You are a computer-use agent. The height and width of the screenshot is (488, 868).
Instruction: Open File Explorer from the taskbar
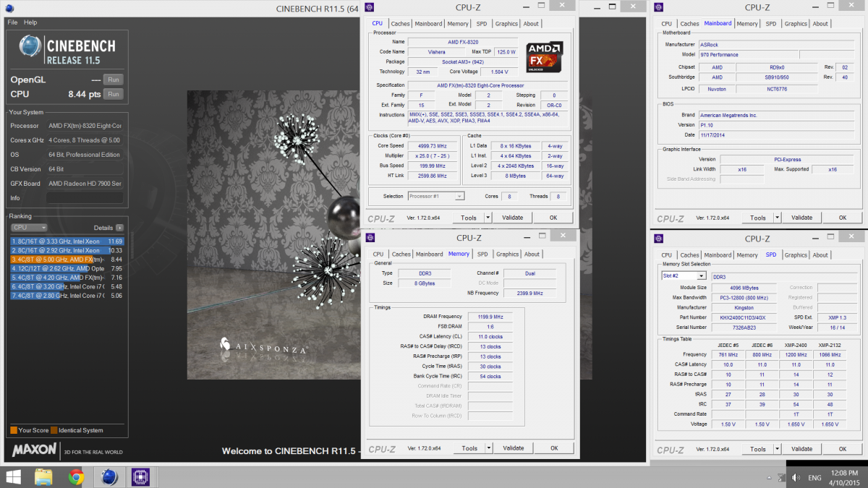pyautogui.click(x=44, y=477)
